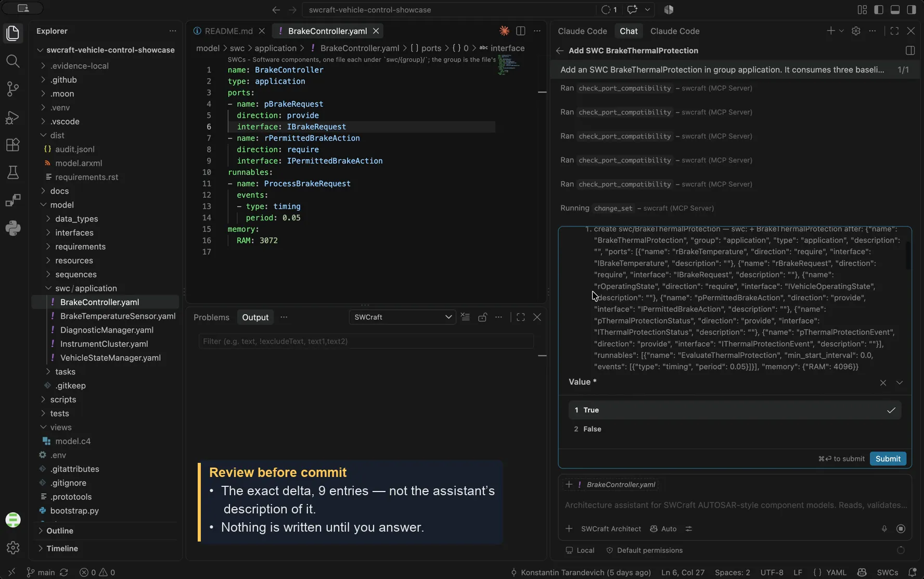Select the False option
The height and width of the screenshot is (579, 924).
[735, 429]
